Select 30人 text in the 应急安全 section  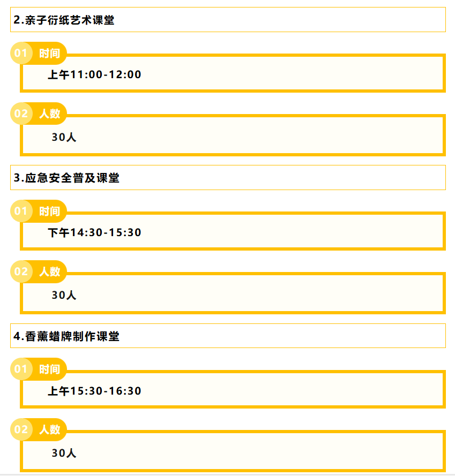click(x=64, y=295)
